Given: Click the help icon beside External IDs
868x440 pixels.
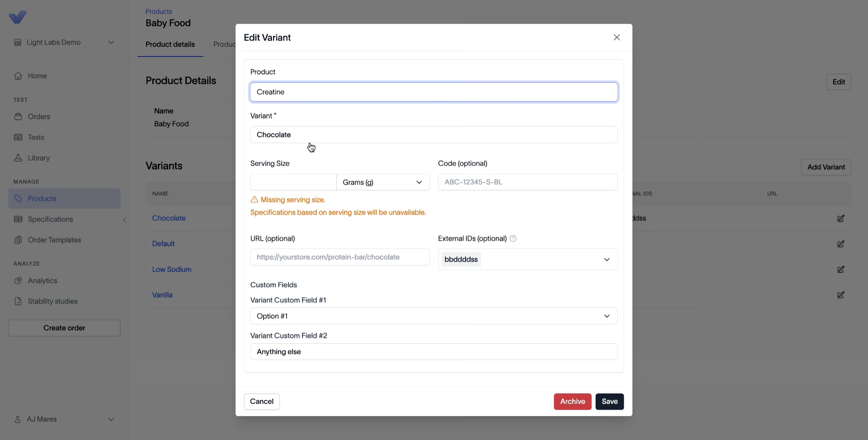Looking at the screenshot, I should [513, 238].
